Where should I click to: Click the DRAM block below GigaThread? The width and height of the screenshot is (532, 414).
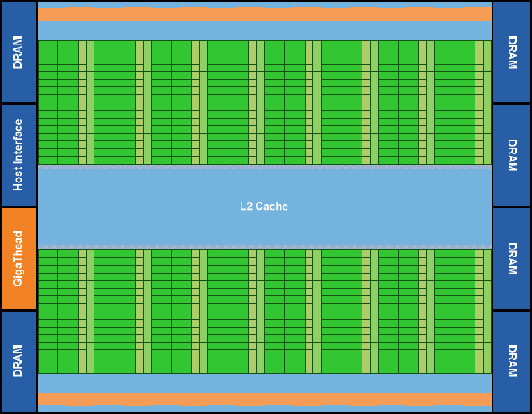pyautogui.click(x=19, y=361)
